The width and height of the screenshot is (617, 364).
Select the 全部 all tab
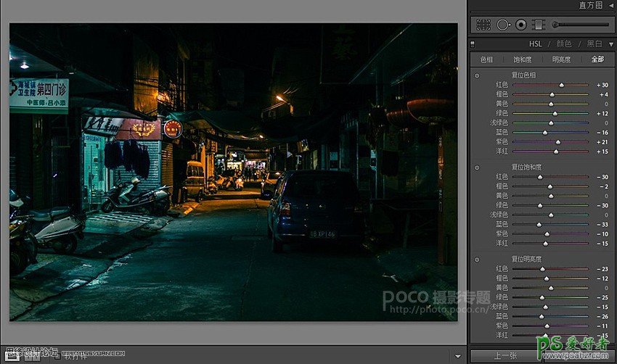click(x=597, y=59)
